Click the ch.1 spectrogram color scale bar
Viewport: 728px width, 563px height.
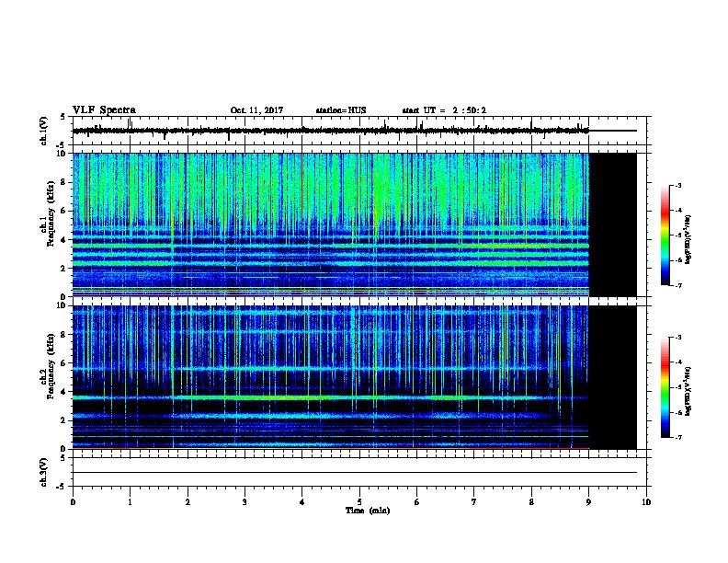tap(665, 236)
